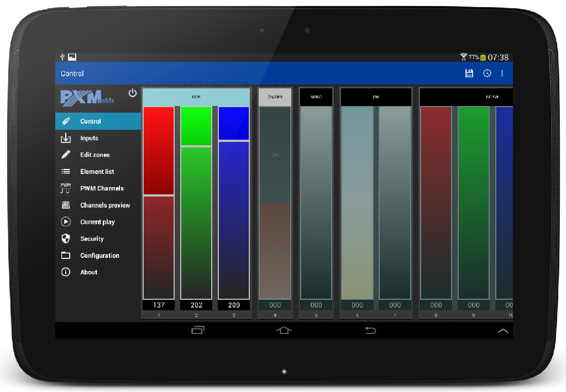This screenshot has width=566, height=392.
Task: Tap the value field showing 137
Action: pyautogui.click(x=158, y=305)
